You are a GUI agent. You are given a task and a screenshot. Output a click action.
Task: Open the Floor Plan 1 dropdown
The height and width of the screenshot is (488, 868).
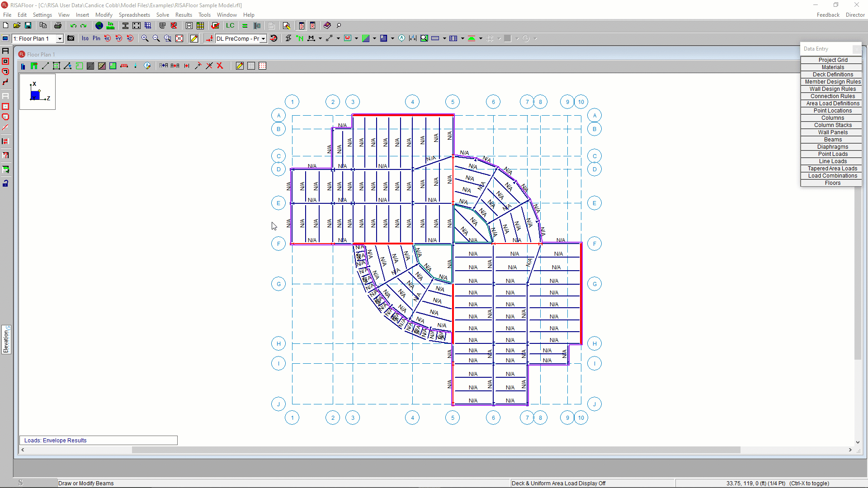pyautogui.click(x=59, y=39)
